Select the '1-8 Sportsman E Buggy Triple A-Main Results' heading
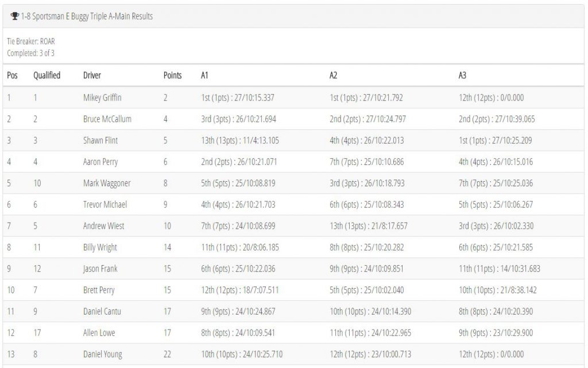 [87, 16]
